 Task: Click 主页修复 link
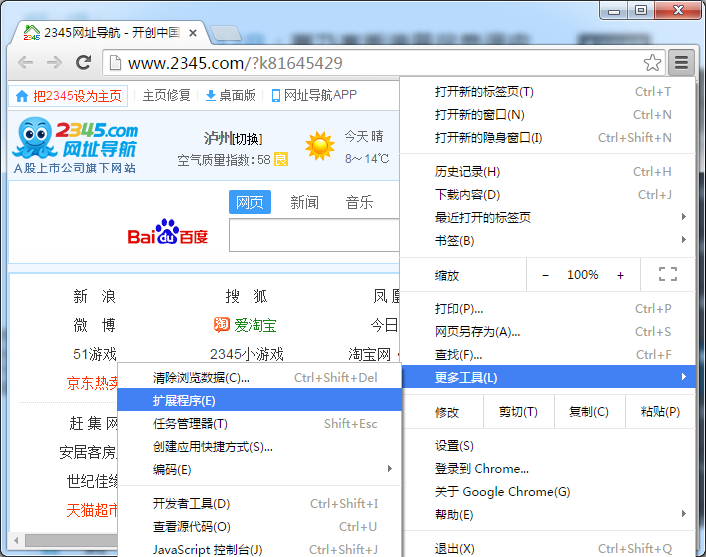(166, 95)
